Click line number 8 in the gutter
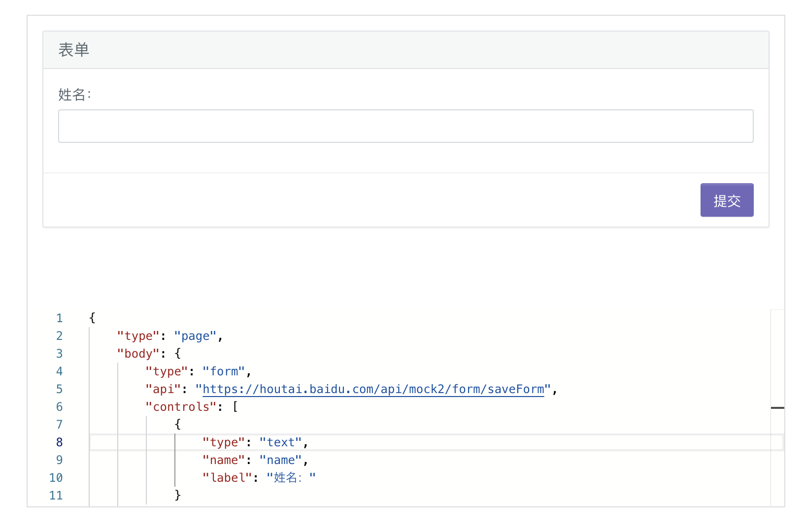The image size is (805, 532). point(59,442)
